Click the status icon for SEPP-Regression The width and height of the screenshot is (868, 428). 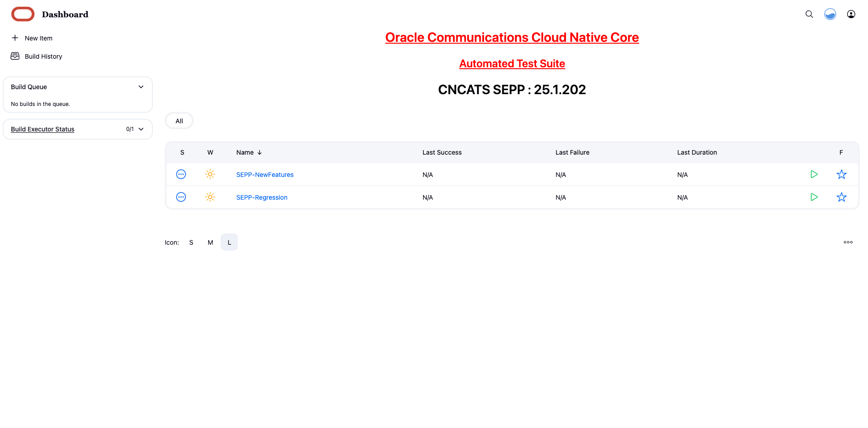pyautogui.click(x=181, y=197)
